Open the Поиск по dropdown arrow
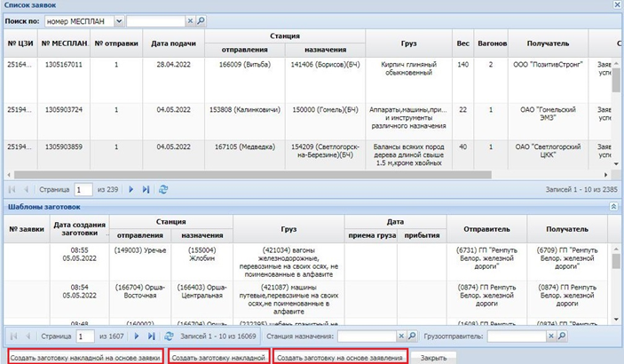The width and height of the screenshot is (624, 364). point(119,20)
